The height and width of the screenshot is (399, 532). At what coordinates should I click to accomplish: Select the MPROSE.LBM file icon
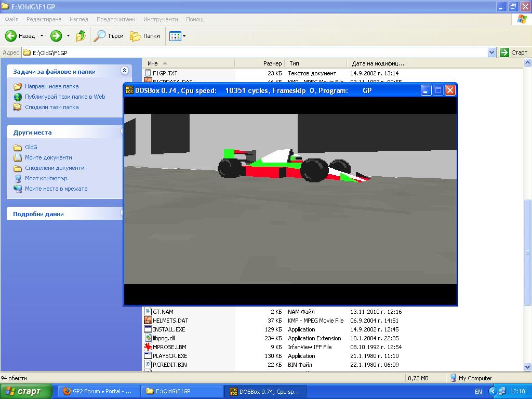coord(148,347)
